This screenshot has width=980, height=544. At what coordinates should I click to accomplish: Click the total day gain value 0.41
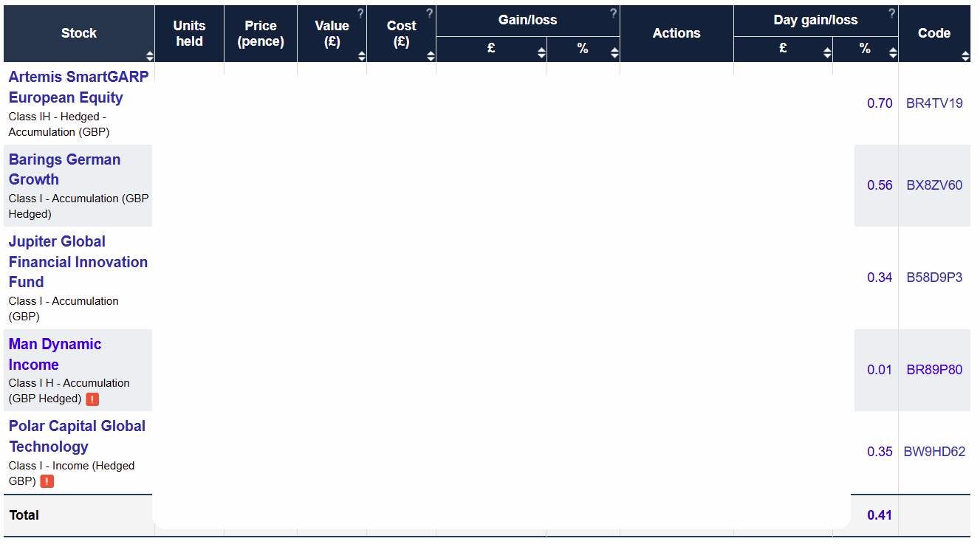point(880,515)
